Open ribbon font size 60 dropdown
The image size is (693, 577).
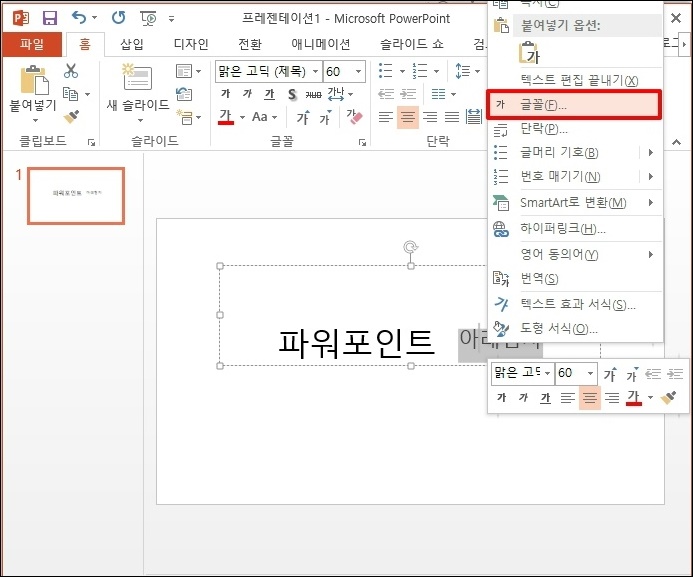click(x=358, y=71)
